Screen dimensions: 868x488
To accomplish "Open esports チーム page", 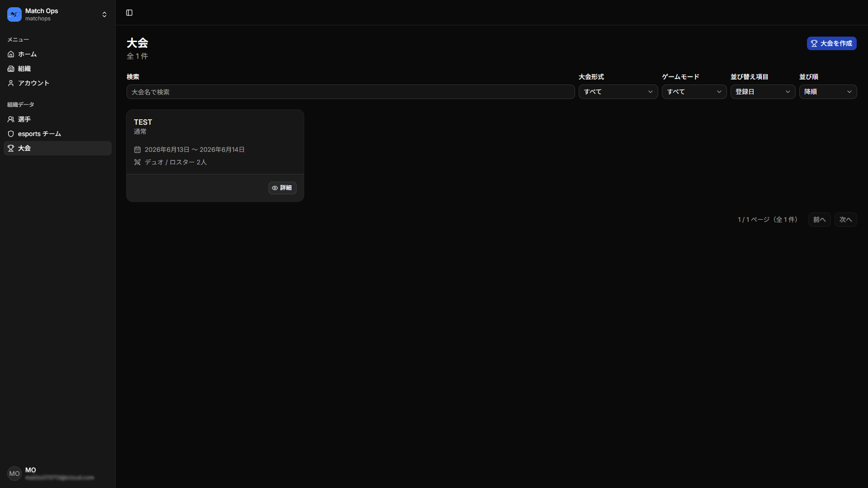I will 57,134.
